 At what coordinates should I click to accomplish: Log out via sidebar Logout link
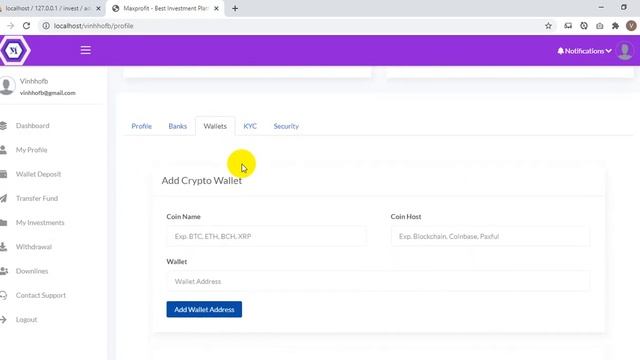coord(27,320)
